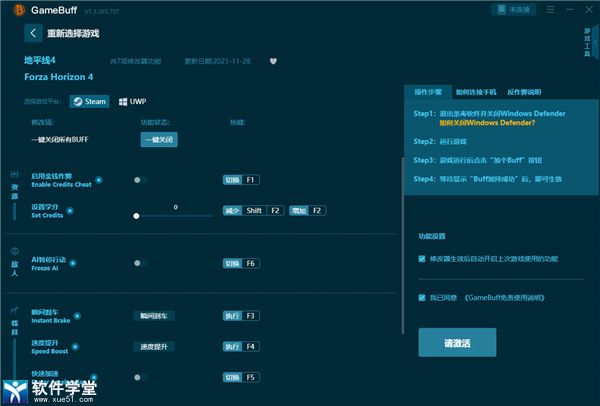Toggle the switch in the F5 hotkey row

click(x=140, y=377)
